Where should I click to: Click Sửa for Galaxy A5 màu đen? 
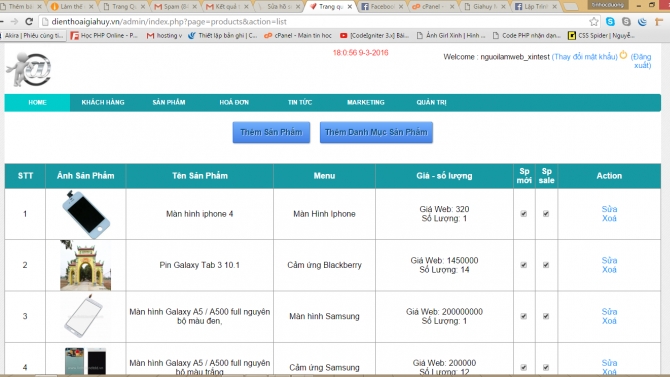click(x=609, y=312)
